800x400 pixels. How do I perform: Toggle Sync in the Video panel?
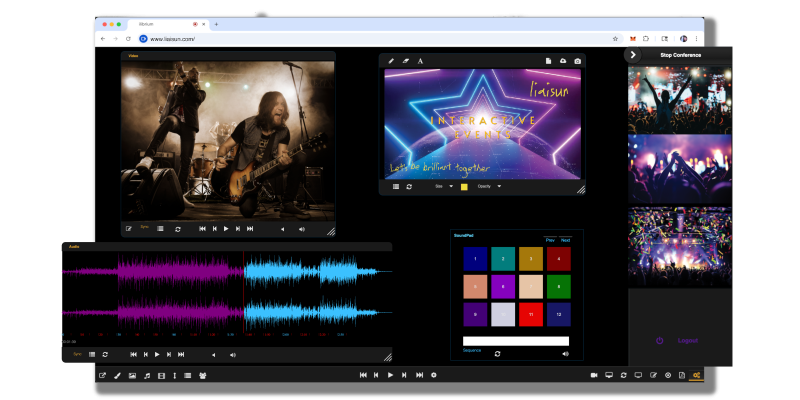tap(143, 229)
